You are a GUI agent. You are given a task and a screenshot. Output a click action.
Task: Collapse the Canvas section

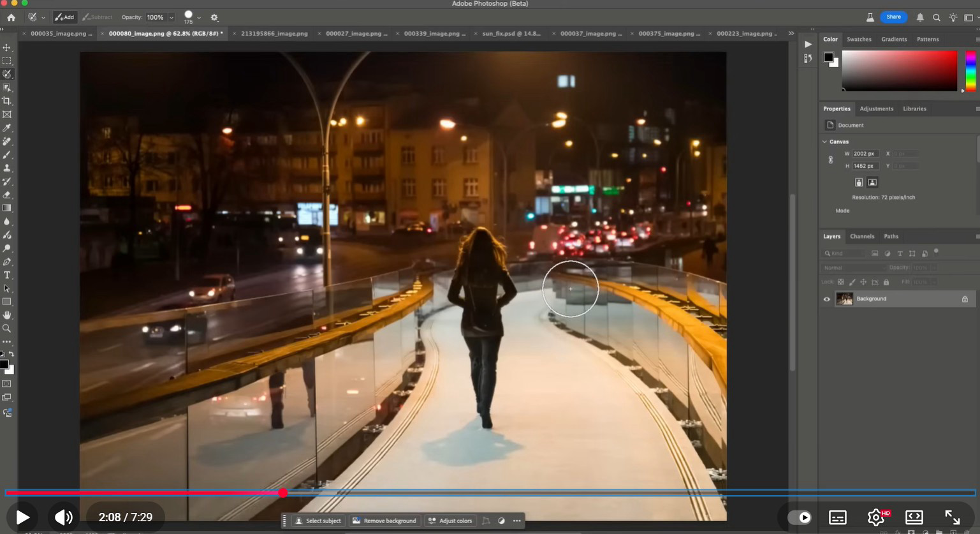[x=824, y=142]
